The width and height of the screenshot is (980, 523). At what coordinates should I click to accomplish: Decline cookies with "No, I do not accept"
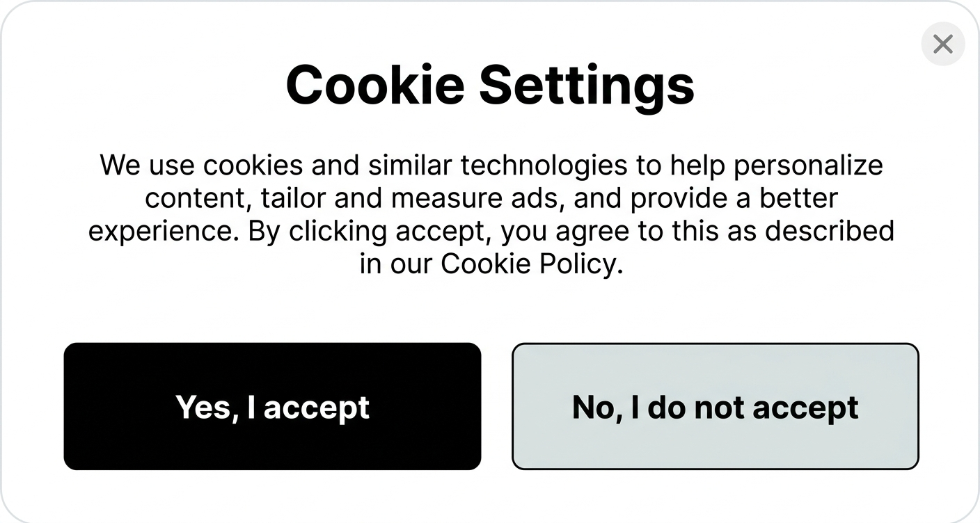tap(715, 406)
